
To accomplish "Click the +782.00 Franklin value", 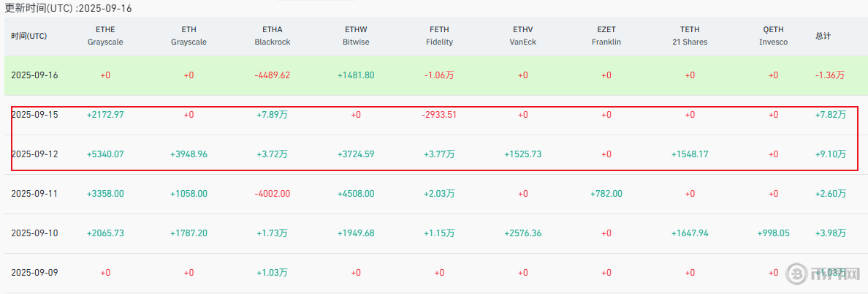I will (606, 194).
